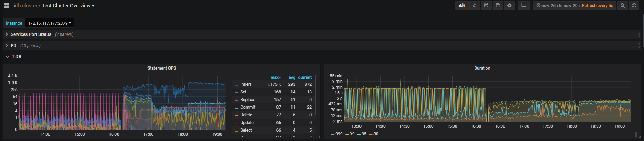Zoom out time range with magnifier
644x141 pixels.
(622, 6)
